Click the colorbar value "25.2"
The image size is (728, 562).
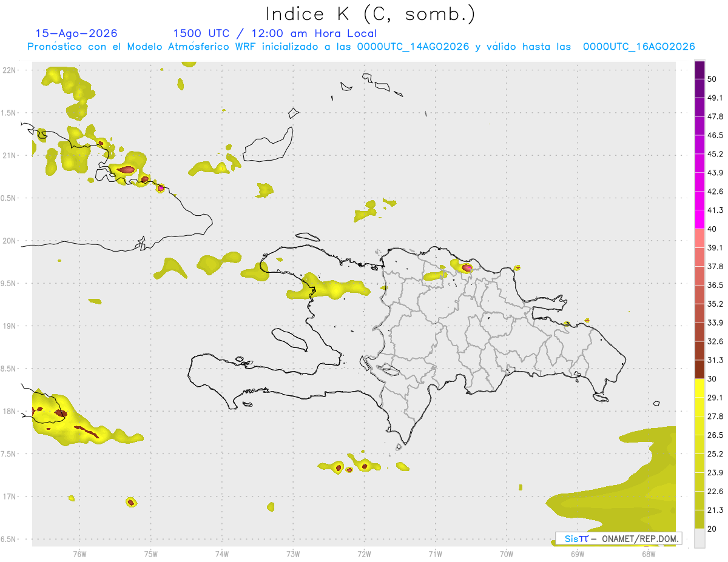pos(715,454)
